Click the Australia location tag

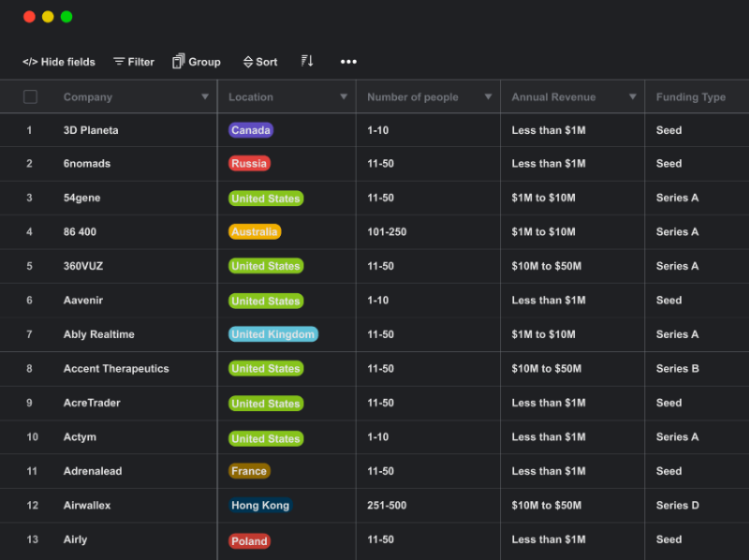click(255, 231)
